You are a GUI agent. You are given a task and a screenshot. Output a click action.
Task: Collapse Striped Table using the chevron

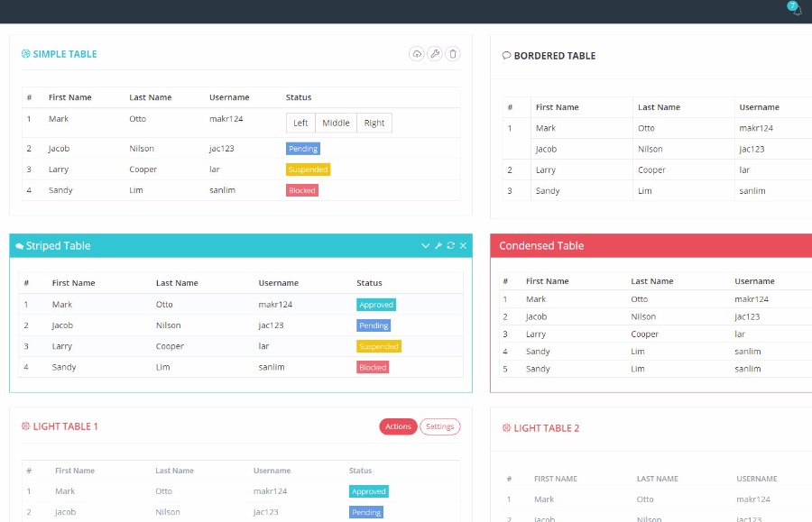[x=425, y=245]
